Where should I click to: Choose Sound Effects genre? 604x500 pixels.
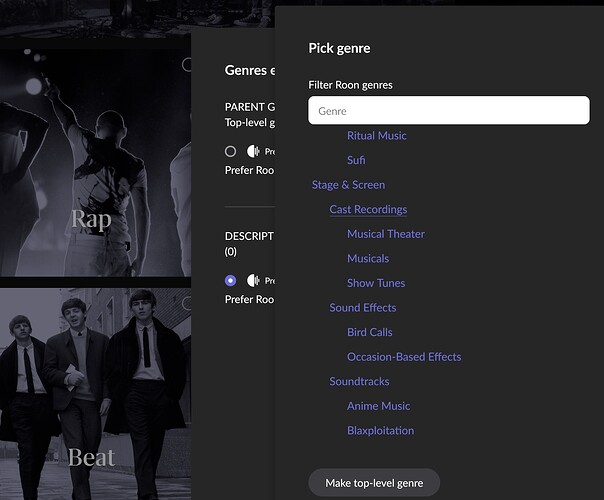(x=362, y=308)
